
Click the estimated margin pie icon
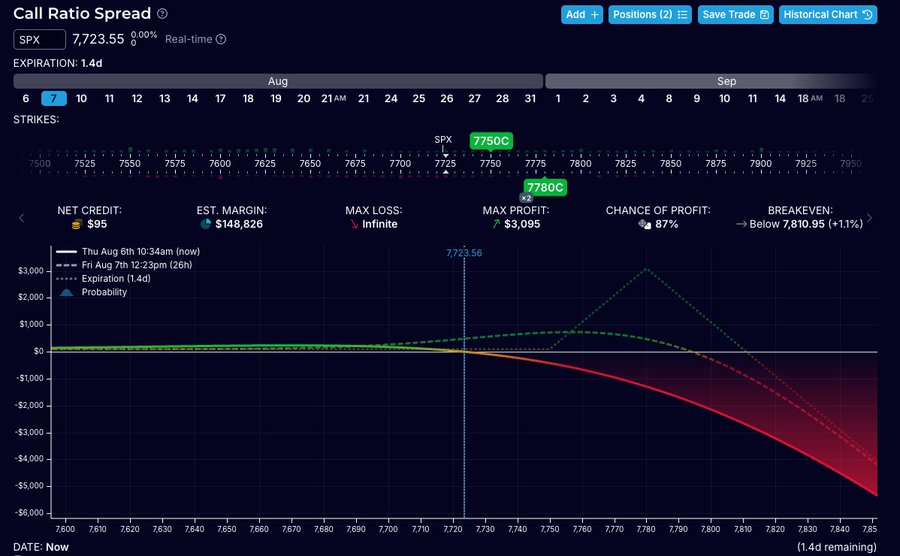pyautogui.click(x=205, y=224)
